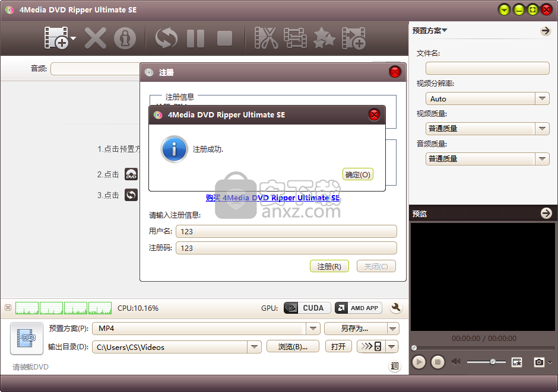Click the Add File film icon
This screenshot has width=558, height=392.
click(x=56, y=38)
